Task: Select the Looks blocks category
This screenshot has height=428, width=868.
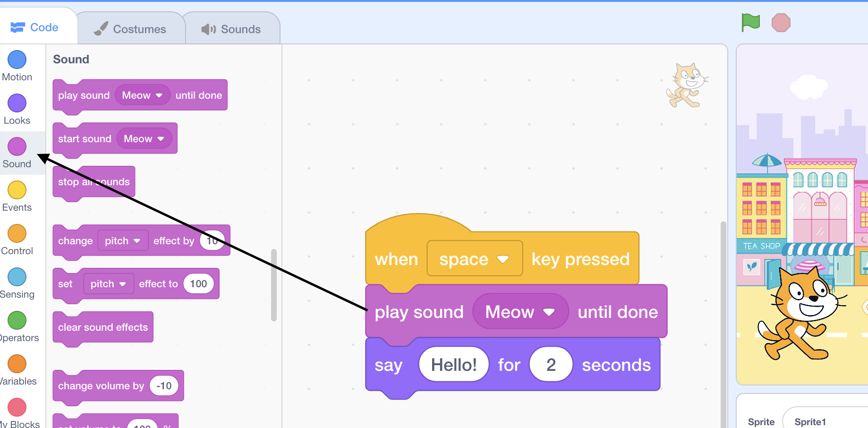Action: (17, 109)
